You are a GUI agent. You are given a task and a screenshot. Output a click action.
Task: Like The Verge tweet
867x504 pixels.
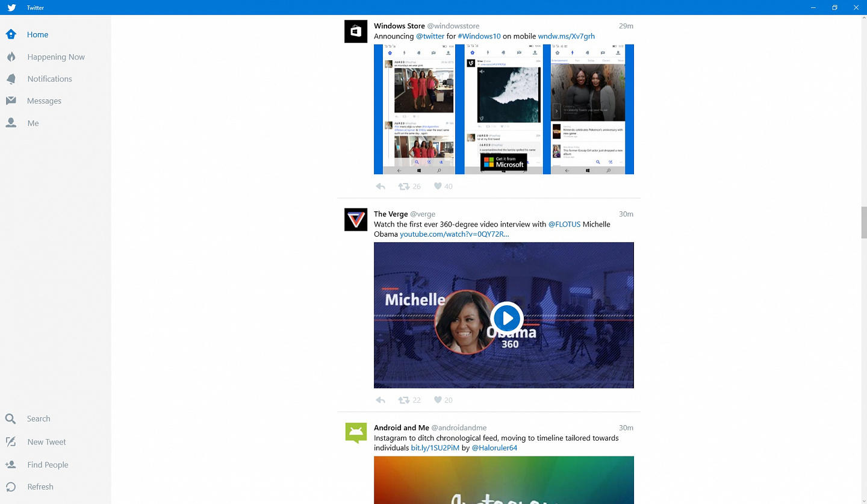[x=438, y=400]
